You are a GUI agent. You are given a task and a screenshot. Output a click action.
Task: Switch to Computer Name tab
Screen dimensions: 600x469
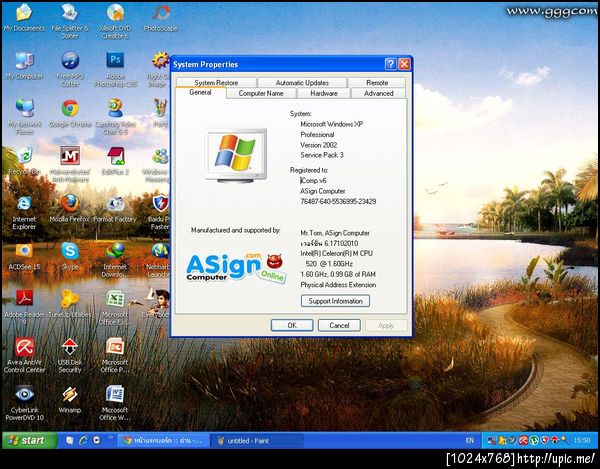(x=261, y=93)
